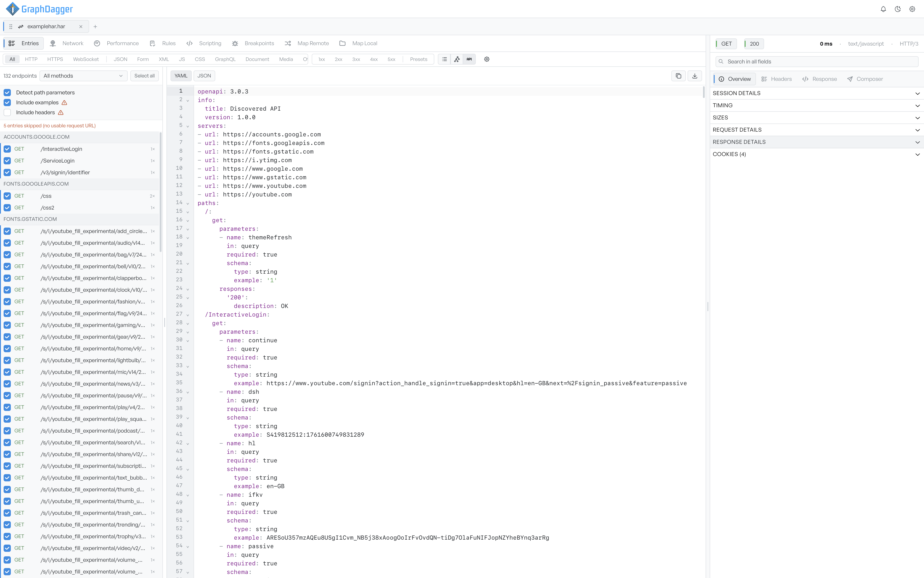Toggle Detect path parameters checkbox
The width and height of the screenshot is (924, 578).
coord(7,93)
